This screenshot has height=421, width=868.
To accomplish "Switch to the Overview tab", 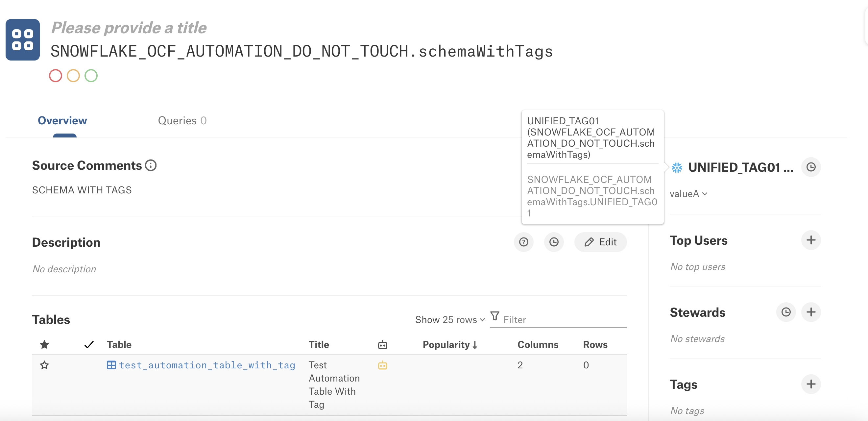I will [x=62, y=120].
